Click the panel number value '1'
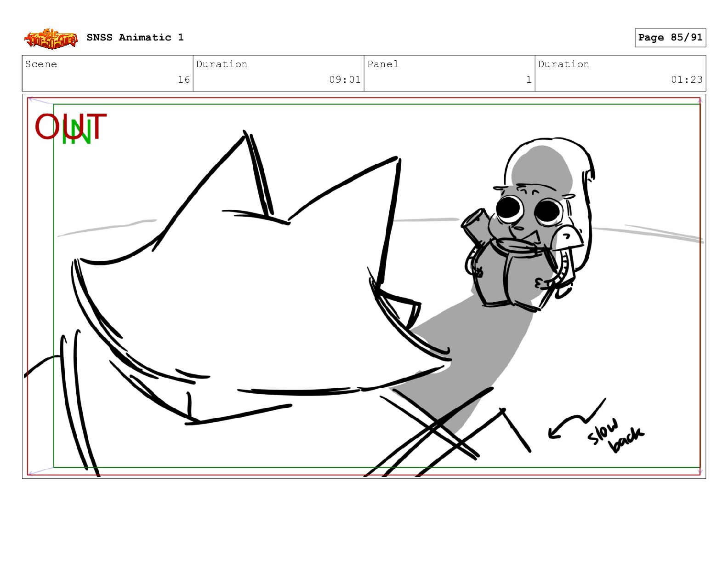Image resolution: width=728 pixels, height=563 pixels. coord(529,80)
